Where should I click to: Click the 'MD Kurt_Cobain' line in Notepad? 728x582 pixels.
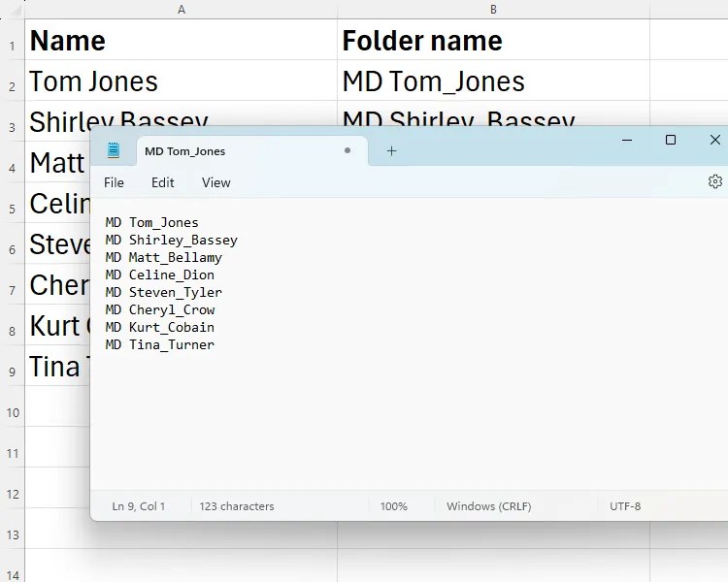coord(160,327)
